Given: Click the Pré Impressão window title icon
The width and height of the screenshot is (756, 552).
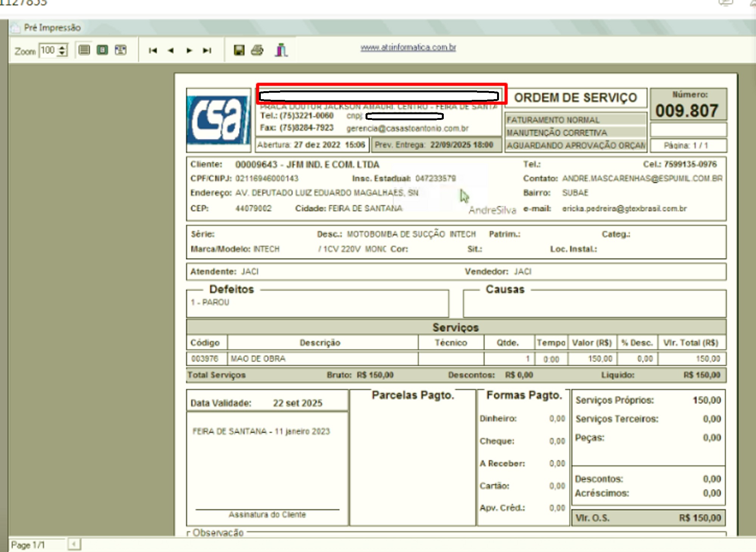Looking at the screenshot, I should click(x=15, y=28).
